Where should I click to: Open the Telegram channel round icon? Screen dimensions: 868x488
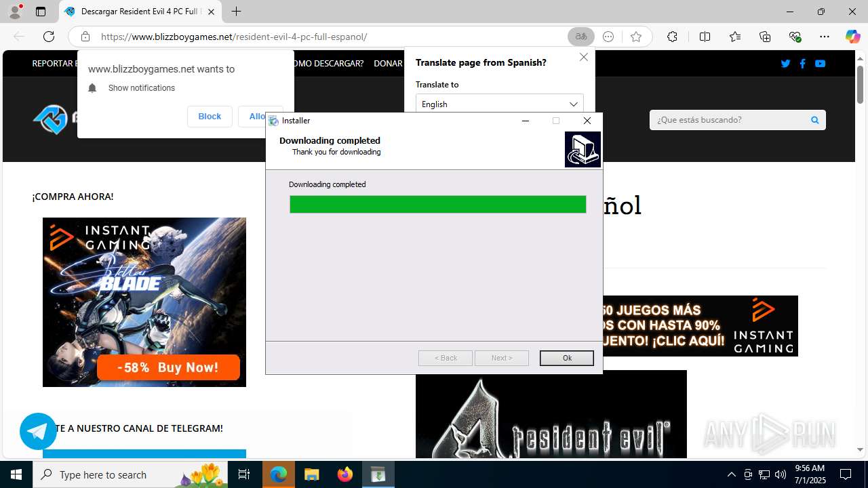pos(38,431)
